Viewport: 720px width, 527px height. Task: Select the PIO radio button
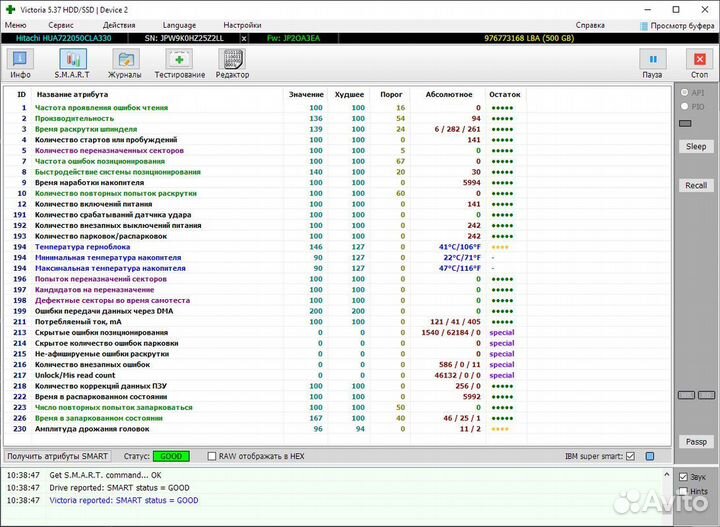684,105
